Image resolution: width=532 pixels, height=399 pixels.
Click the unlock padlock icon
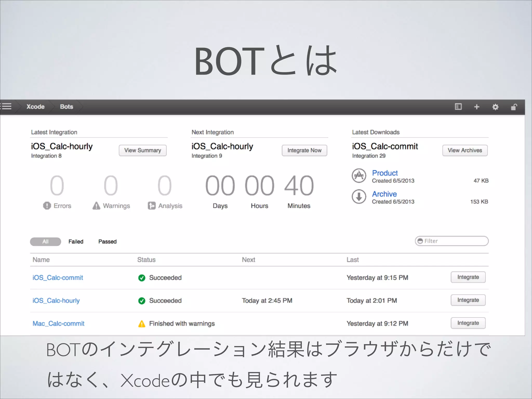pos(514,107)
